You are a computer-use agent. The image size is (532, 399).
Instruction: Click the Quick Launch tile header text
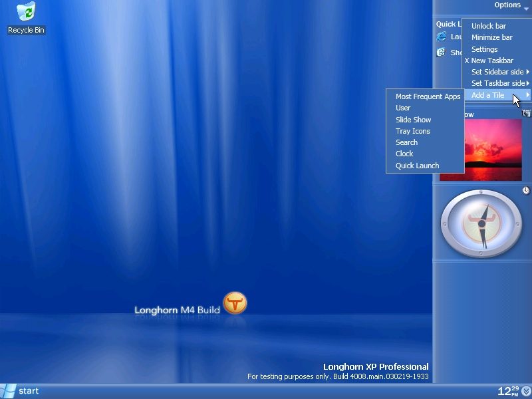click(x=448, y=24)
